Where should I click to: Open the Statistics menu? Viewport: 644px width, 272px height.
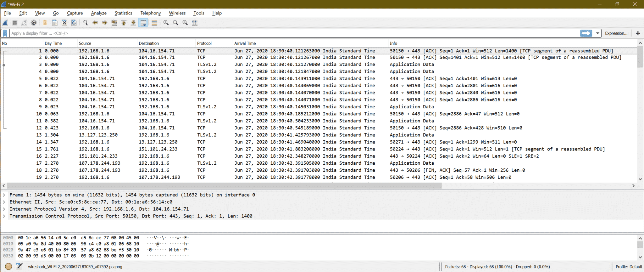[123, 13]
